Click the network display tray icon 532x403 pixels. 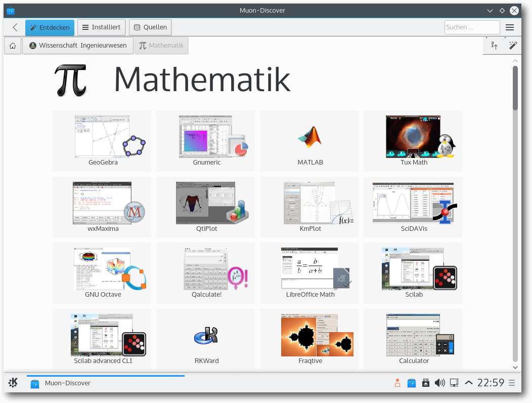click(454, 383)
